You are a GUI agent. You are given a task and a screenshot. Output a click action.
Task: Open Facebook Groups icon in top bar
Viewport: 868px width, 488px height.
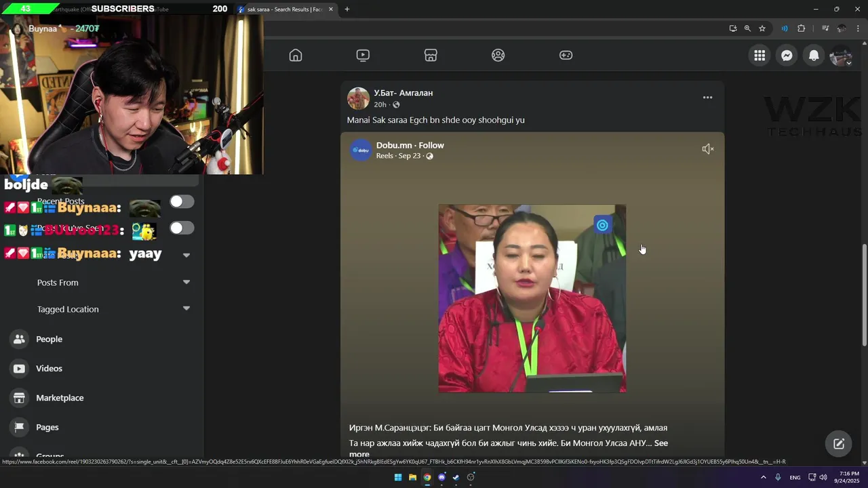tap(498, 56)
